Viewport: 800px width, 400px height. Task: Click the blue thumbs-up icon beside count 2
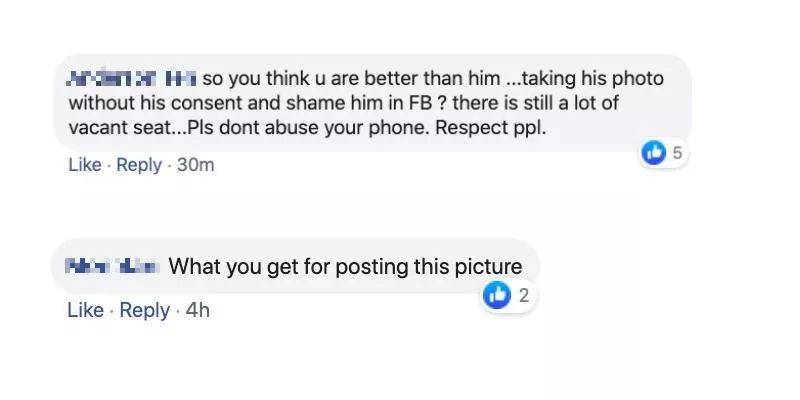tap(496, 295)
